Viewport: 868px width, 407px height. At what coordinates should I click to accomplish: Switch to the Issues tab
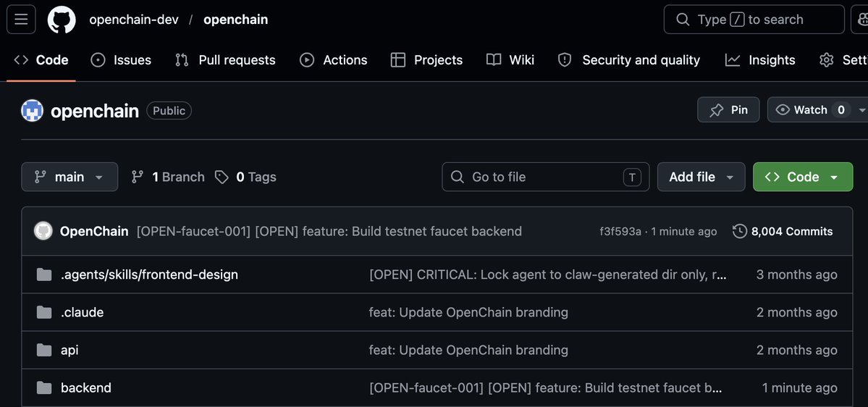(121, 60)
